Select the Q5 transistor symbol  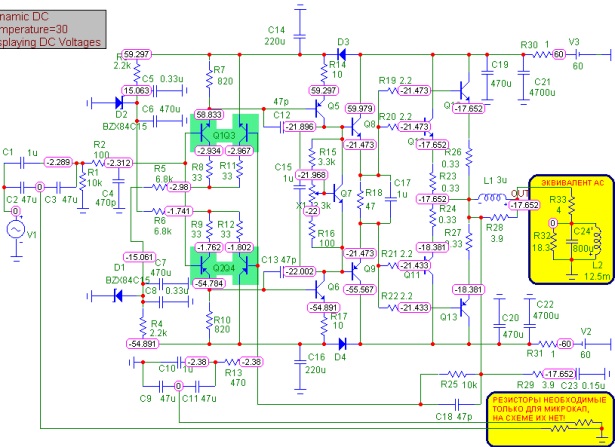(320, 109)
